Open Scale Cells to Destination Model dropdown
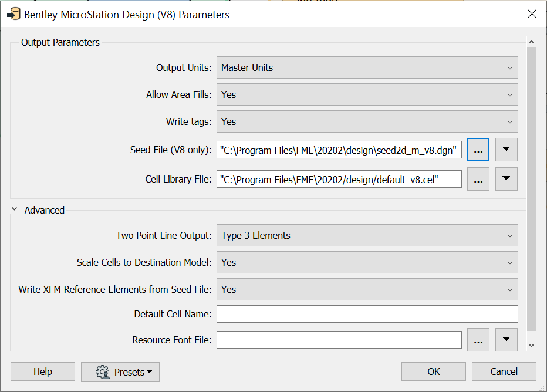547x392 pixels. (x=367, y=262)
